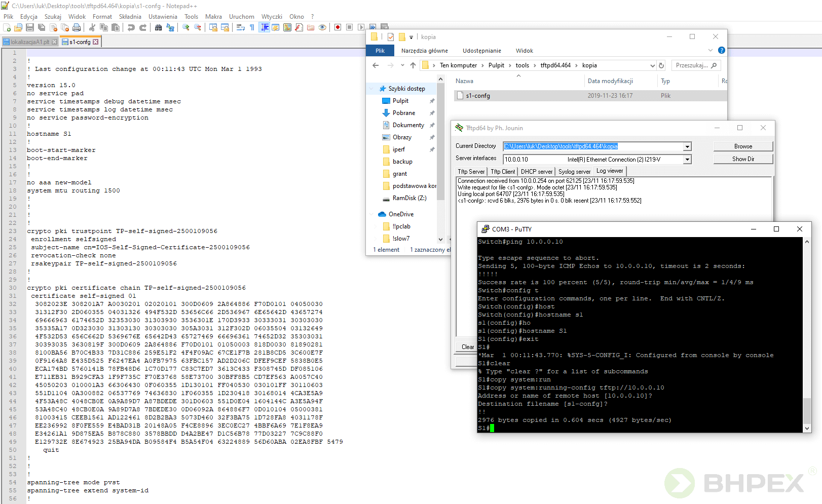Open the Server interfaces dropdown
The height and width of the screenshot is (504, 822).
687,159
